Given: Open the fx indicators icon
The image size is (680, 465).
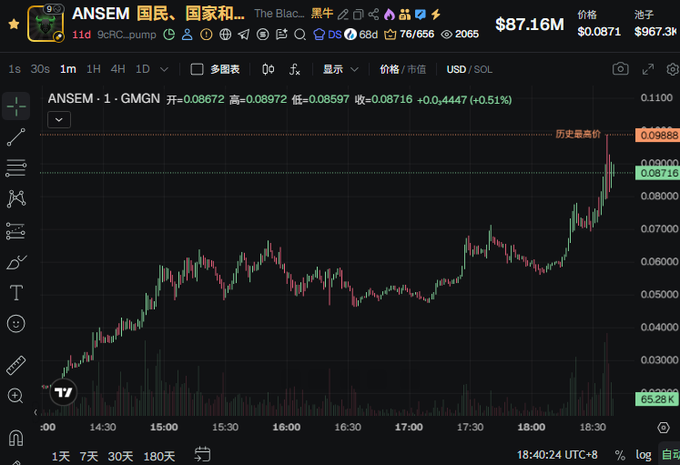Looking at the screenshot, I should (294, 69).
